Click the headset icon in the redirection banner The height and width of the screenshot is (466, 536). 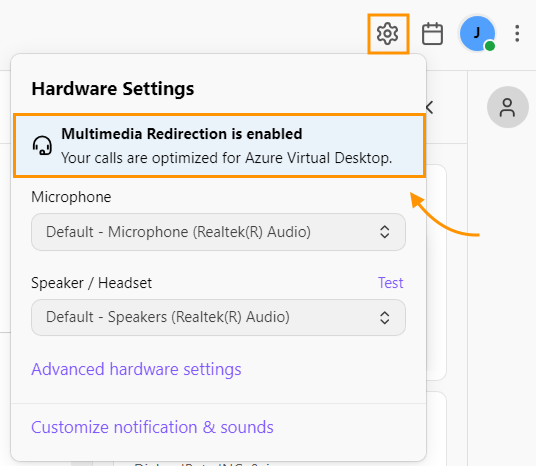point(42,146)
